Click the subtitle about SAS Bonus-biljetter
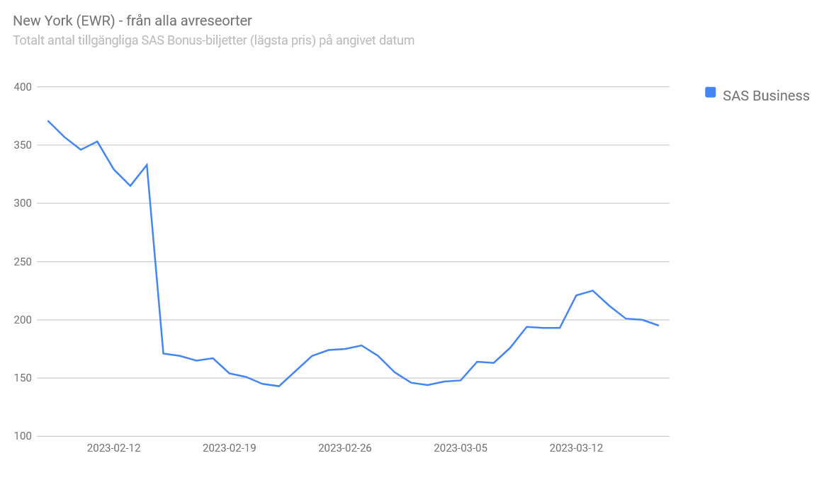 point(213,40)
